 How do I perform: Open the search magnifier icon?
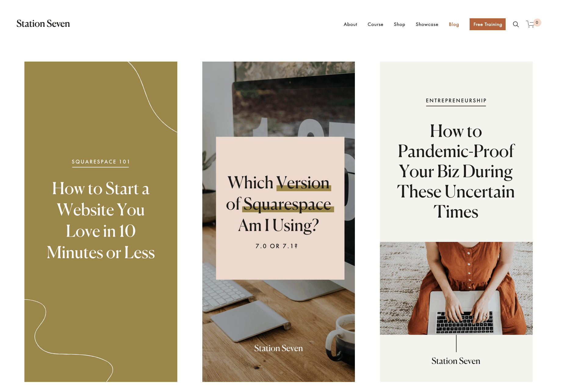(516, 24)
